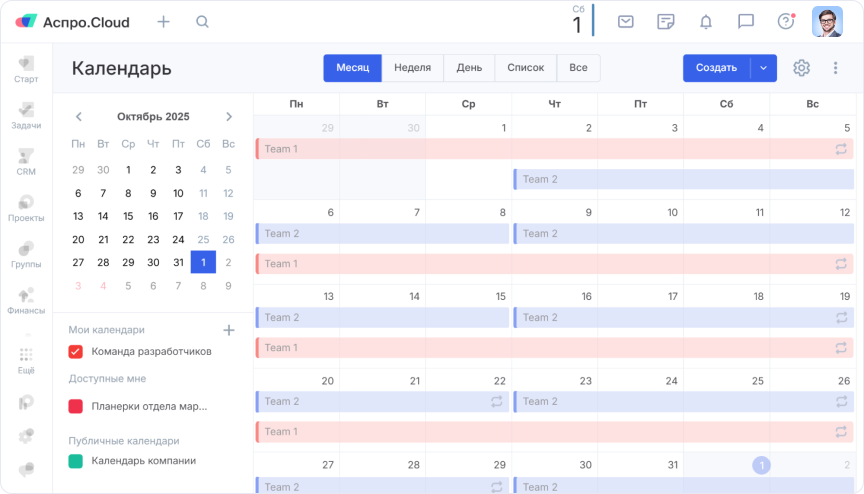Open the notifications bell

click(x=706, y=21)
